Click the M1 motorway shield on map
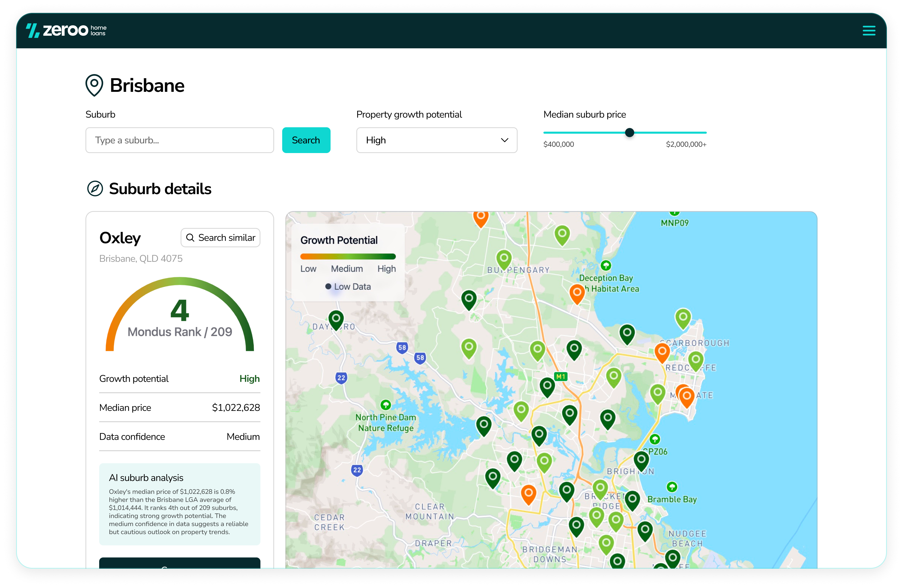Image resolution: width=903 pixels, height=588 pixels. 560,376
